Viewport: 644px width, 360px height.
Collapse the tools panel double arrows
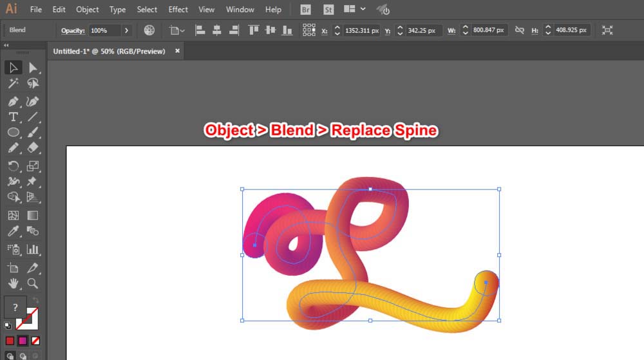tap(6, 45)
